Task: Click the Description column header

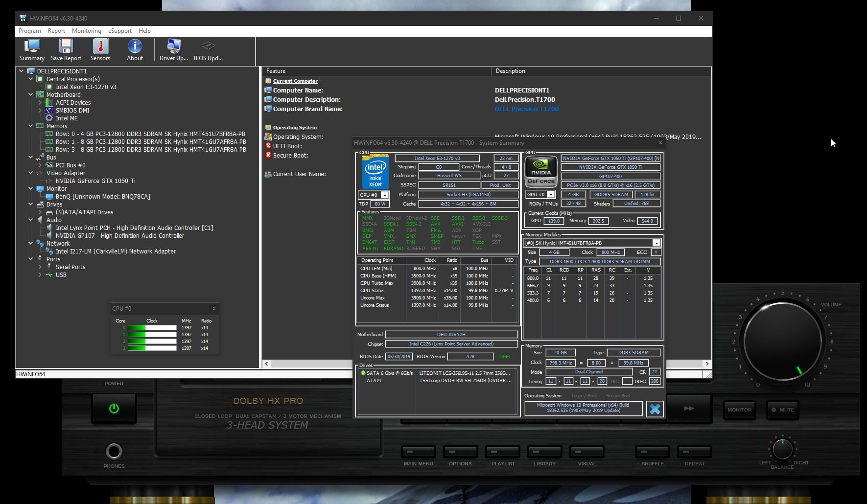Action: (601, 71)
